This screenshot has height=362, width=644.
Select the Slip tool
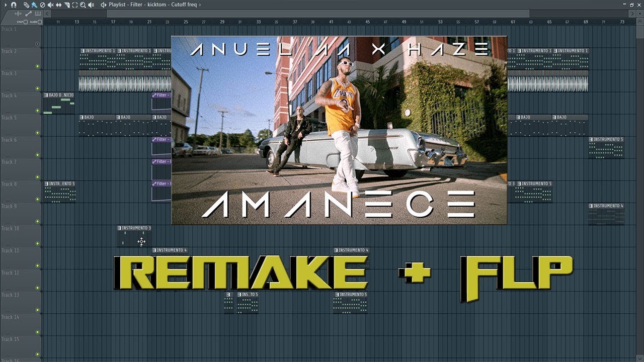tap(59, 5)
